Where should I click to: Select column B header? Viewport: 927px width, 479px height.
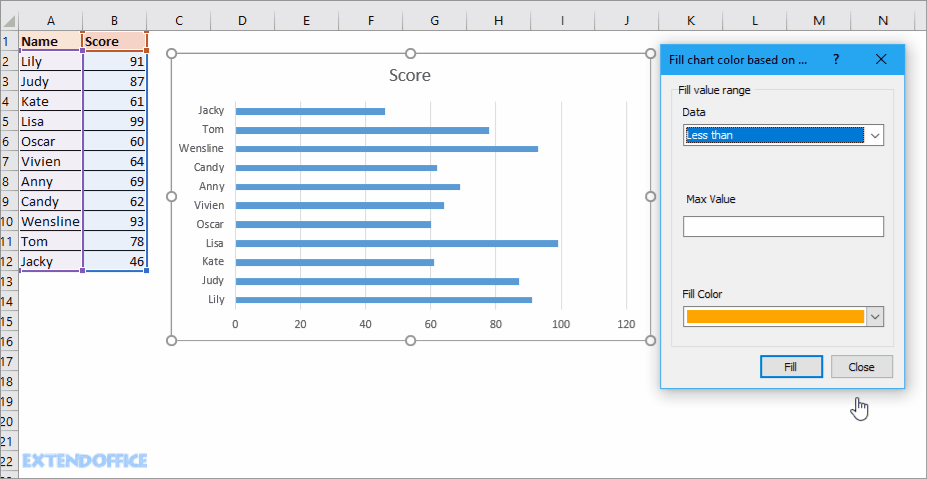tap(115, 21)
